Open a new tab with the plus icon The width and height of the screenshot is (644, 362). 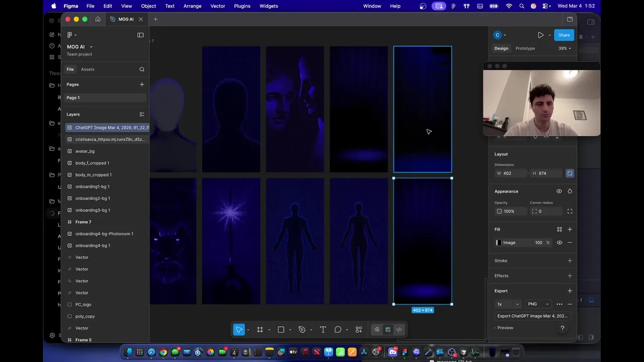(x=155, y=19)
